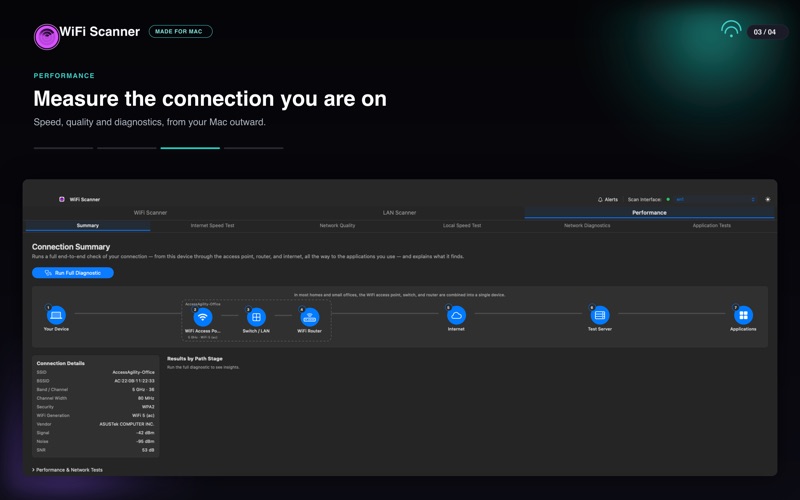800x500 pixels.
Task: Open the Application Tests tab
Action: pyautogui.click(x=711, y=226)
